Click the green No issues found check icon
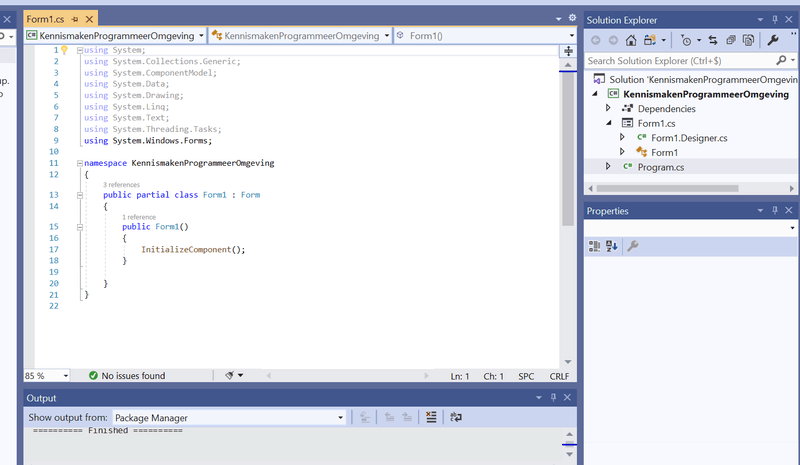The width and height of the screenshot is (800, 465). point(93,376)
